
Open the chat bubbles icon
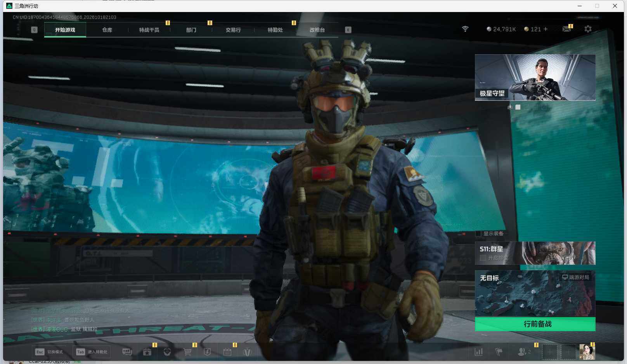127,352
